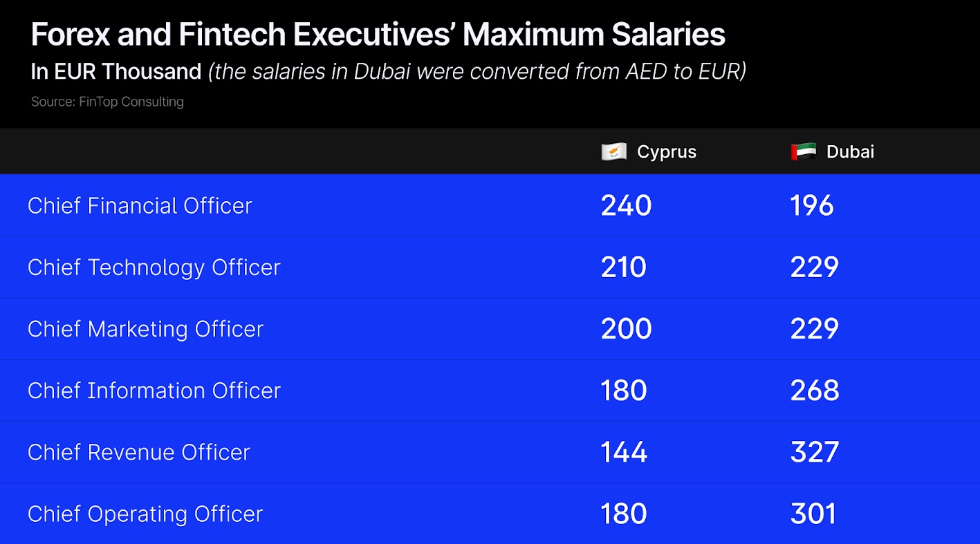This screenshot has height=544, width=980.
Task: Click the Forex and Fintech title heading
Action: (x=378, y=35)
